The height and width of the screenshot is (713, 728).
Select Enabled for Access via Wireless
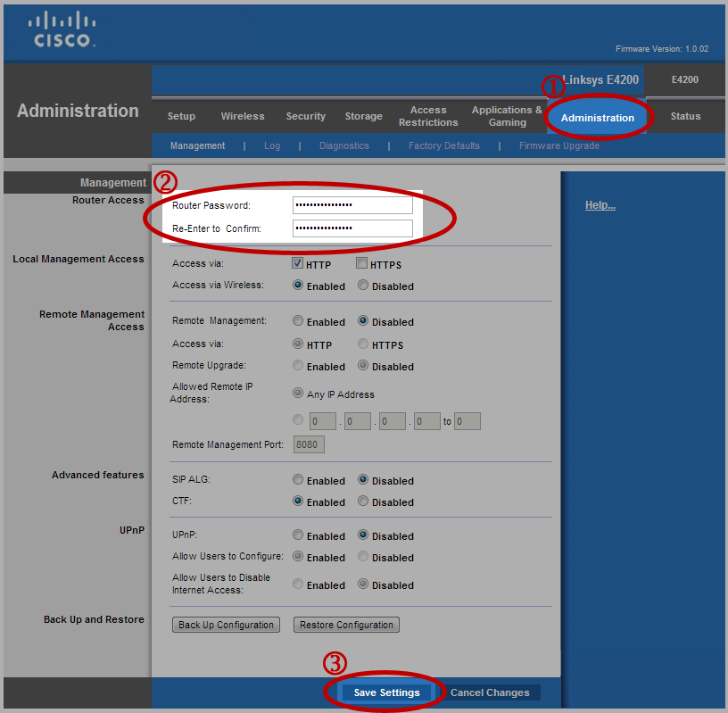[298, 286]
